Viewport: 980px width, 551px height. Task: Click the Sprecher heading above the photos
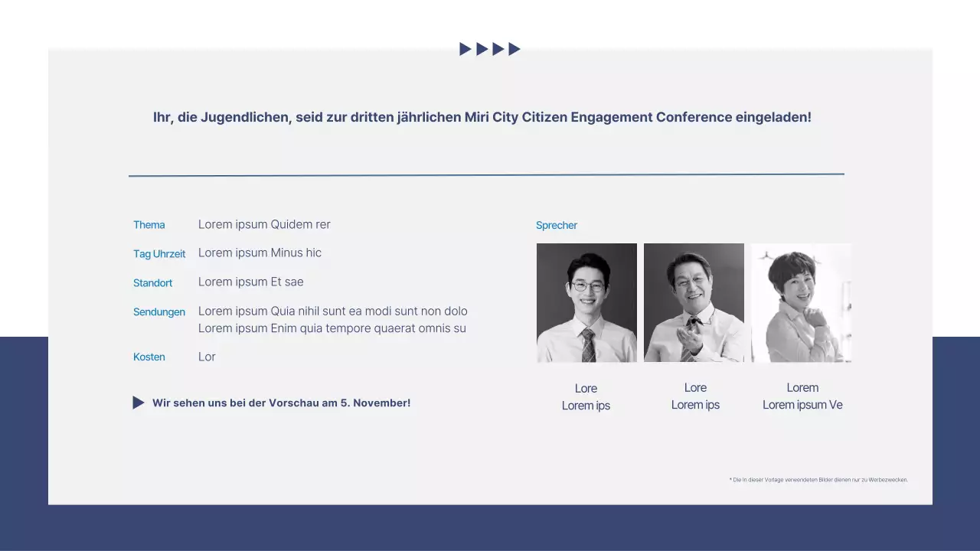pyautogui.click(x=557, y=225)
